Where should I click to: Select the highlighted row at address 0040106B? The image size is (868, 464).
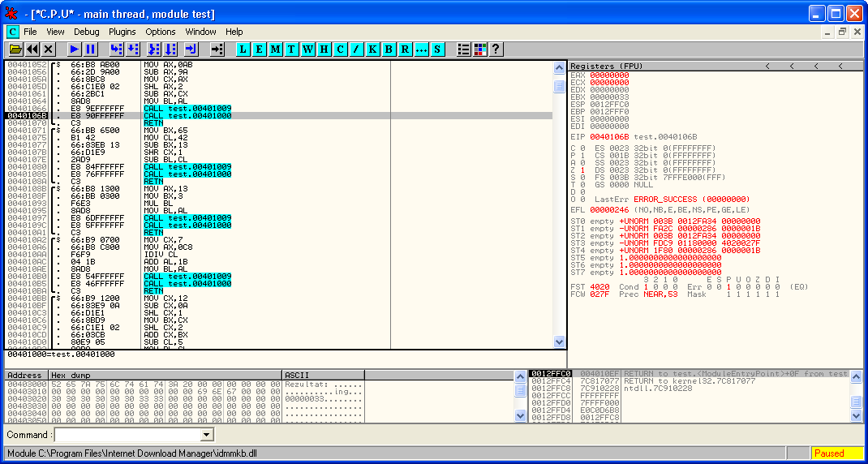278,116
